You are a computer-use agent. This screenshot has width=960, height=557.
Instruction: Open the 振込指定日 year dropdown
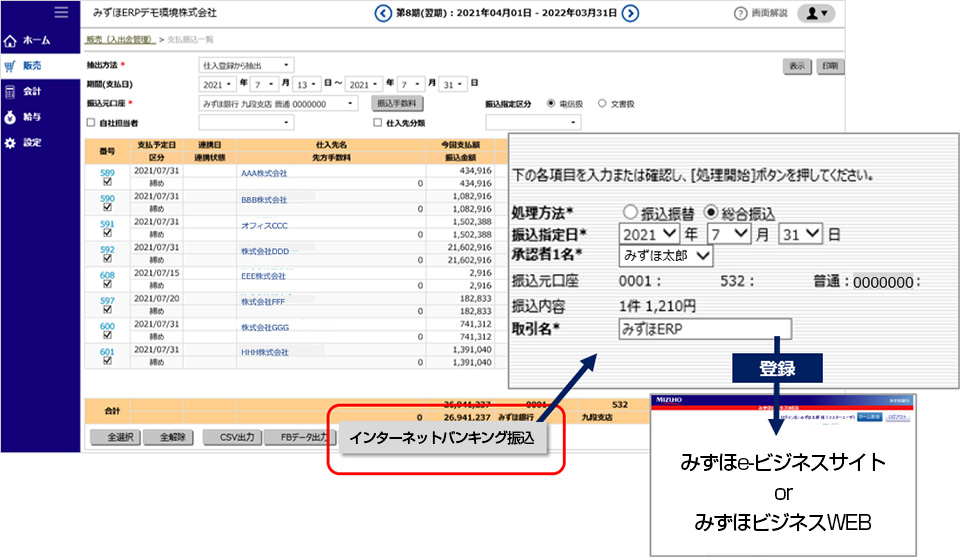649,234
